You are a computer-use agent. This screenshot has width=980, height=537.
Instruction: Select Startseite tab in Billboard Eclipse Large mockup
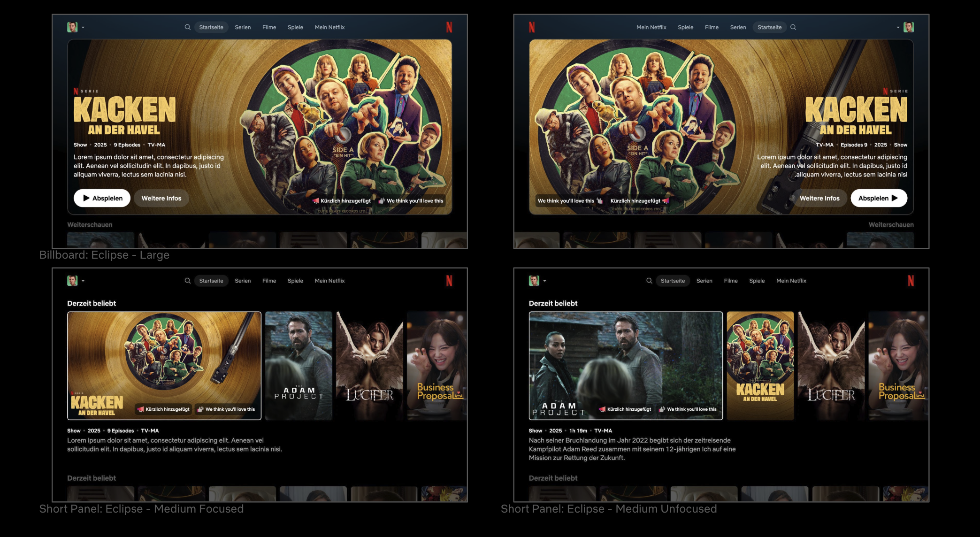coord(211,27)
